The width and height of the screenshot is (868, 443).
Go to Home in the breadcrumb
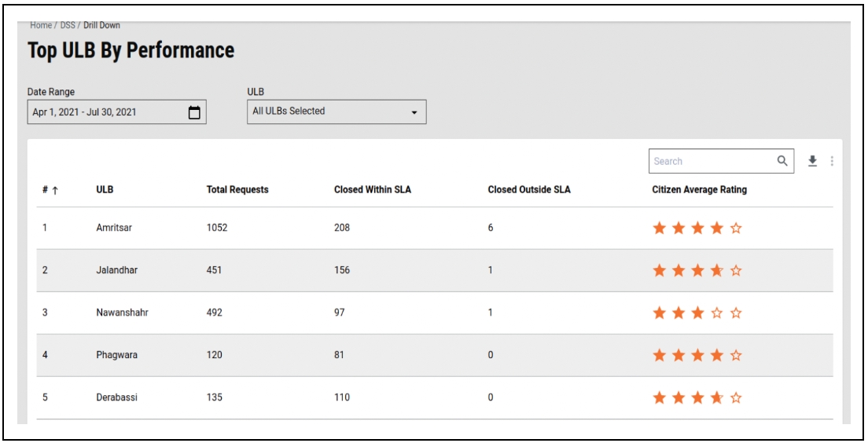pyautogui.click(x=41, y=25)
